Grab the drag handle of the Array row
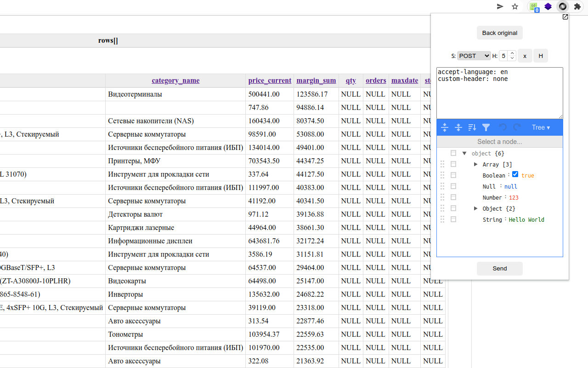This screenshot has width=588, height=368. [442, 164]
